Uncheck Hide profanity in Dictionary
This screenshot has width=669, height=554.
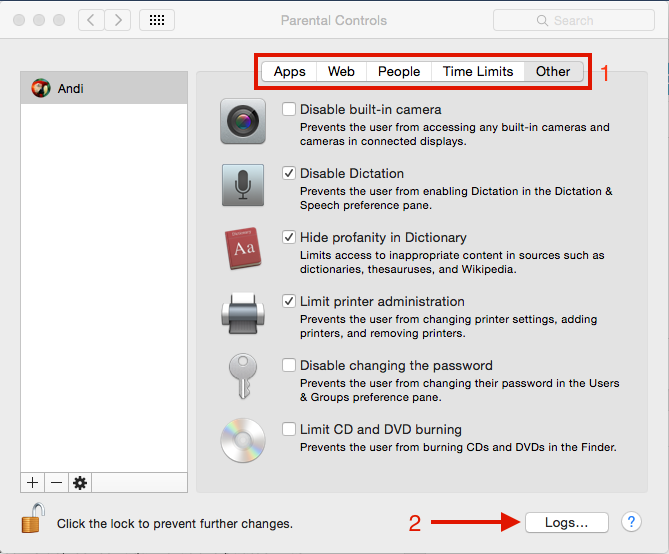(289, 237)
